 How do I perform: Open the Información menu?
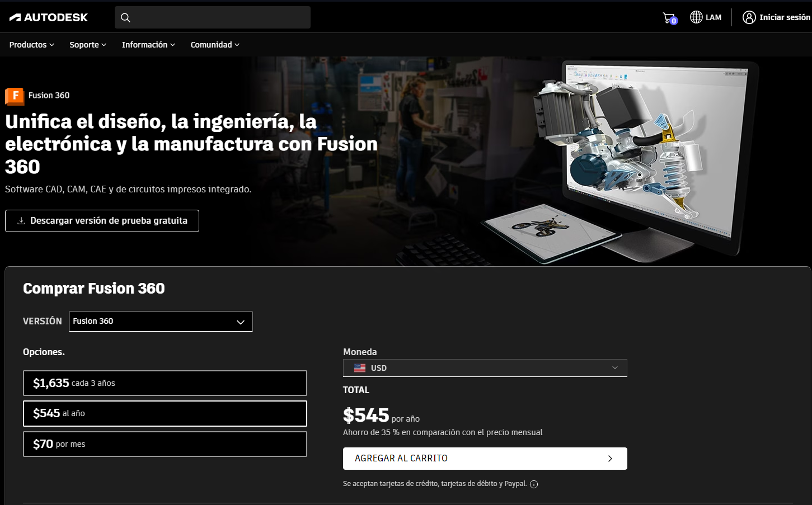[148, 45]
